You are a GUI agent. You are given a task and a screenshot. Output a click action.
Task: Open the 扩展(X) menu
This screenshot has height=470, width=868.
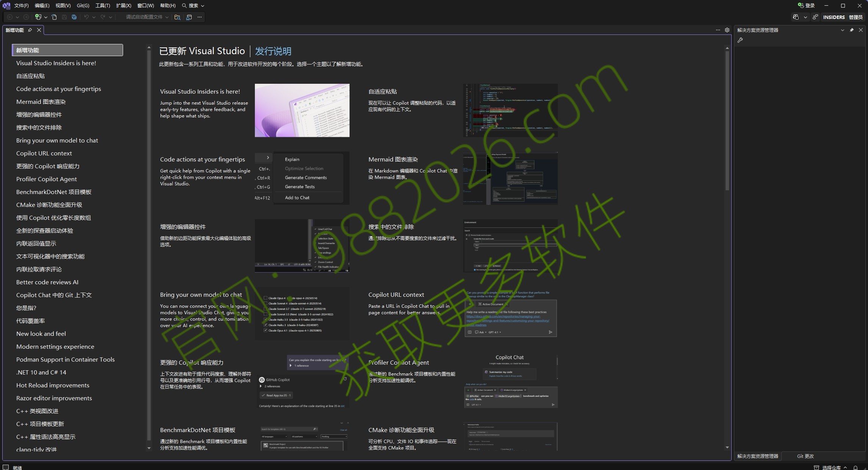pyautogui.click(x=123, y=5)
